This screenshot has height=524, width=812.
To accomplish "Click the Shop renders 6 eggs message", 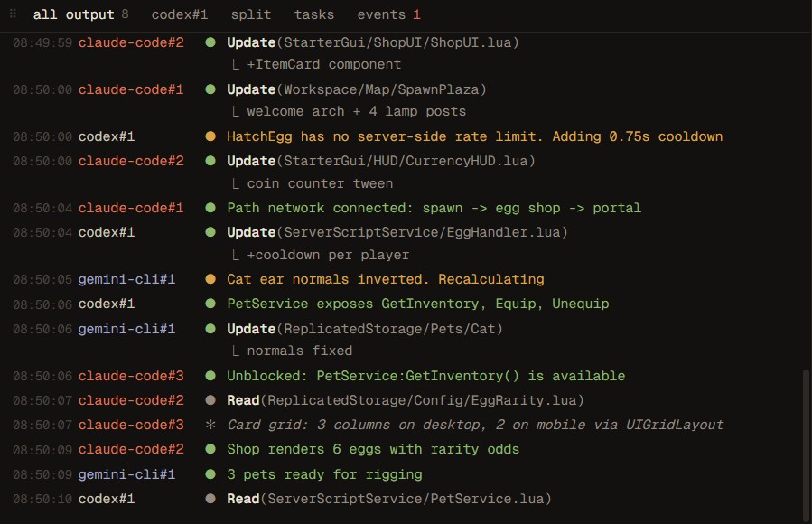I will [373, 449].
